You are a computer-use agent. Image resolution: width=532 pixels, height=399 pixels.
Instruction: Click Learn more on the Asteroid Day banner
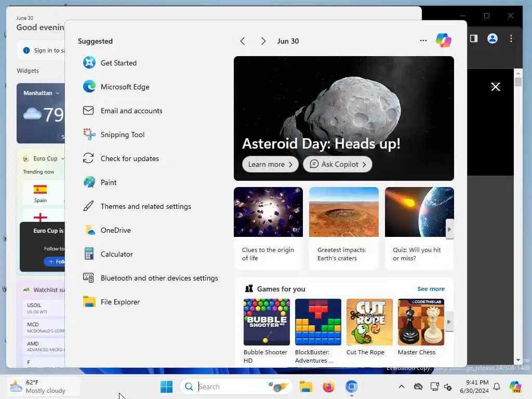270,164
